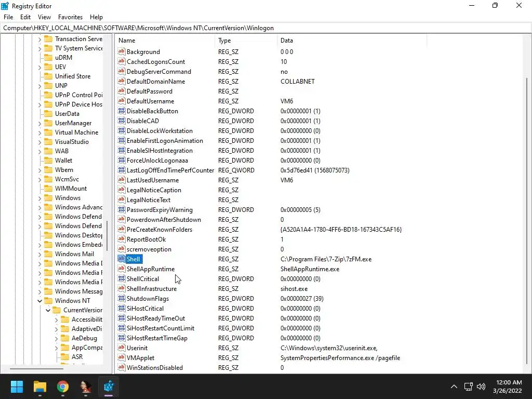Click the VMApplet string value icon
This screenshot has width=532, height=399.
click(x=122, y=357)
